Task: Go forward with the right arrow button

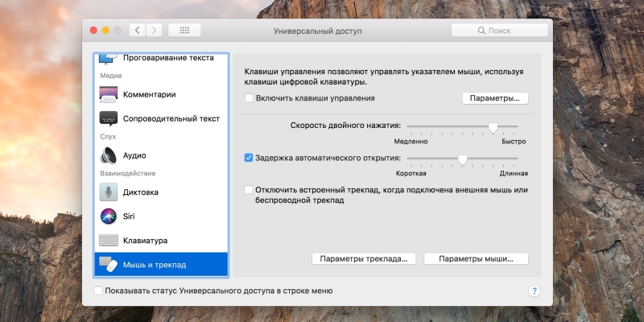Action: pos(154,31)
